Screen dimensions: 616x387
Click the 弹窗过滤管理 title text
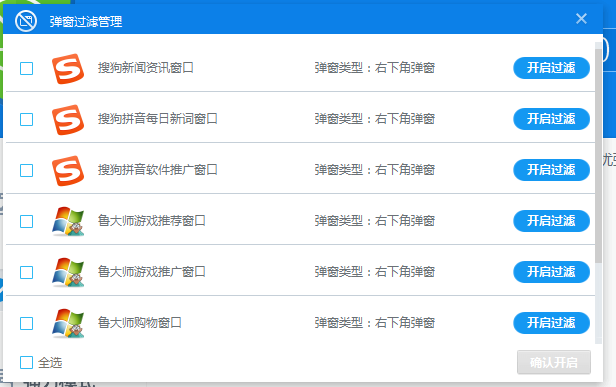pos(86,22)
